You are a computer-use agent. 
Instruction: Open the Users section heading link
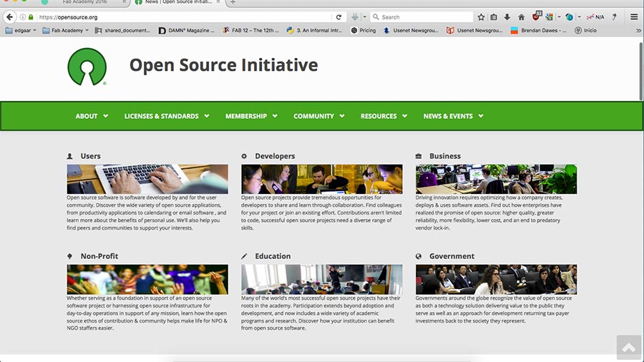90,156
